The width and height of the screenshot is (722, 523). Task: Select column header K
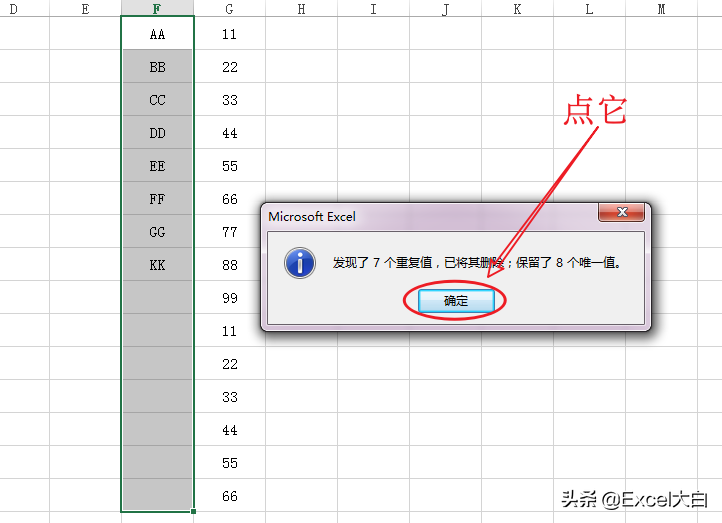click(x=517, y=8)
